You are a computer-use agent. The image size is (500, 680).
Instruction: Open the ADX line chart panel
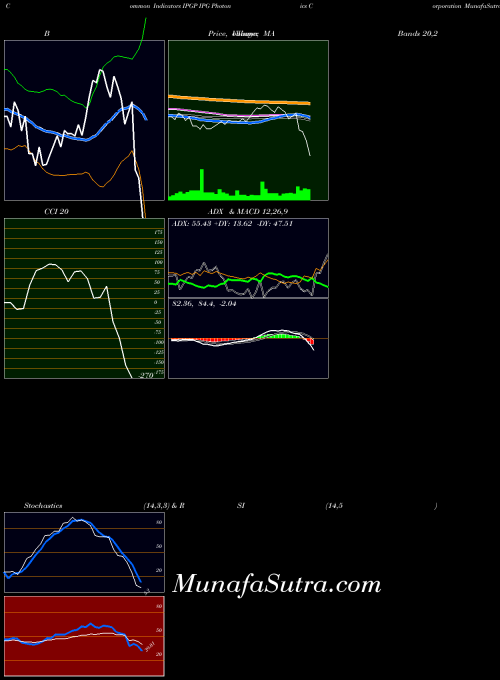(248, 258)
